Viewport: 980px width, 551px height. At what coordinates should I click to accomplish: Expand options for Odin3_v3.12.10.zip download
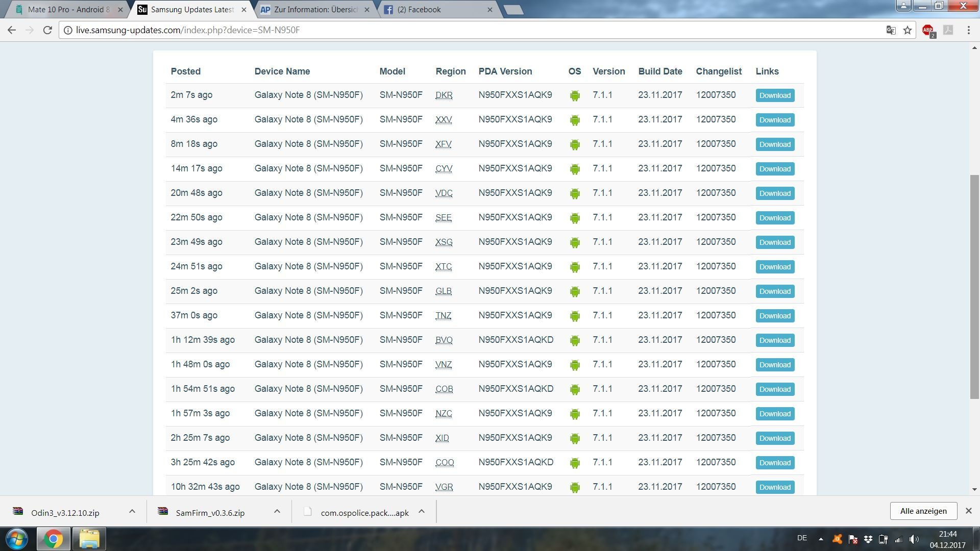click(132, 511)
